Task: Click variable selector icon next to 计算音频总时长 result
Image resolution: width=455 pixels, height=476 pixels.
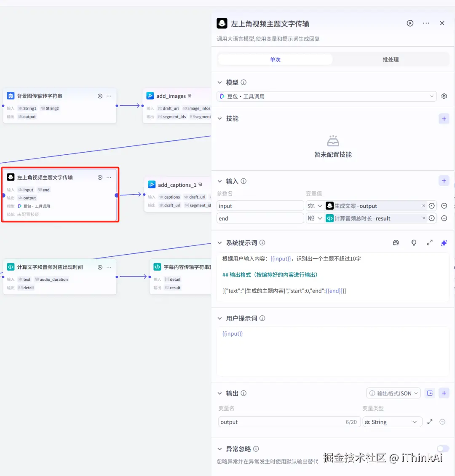Action: pos(431,218)
